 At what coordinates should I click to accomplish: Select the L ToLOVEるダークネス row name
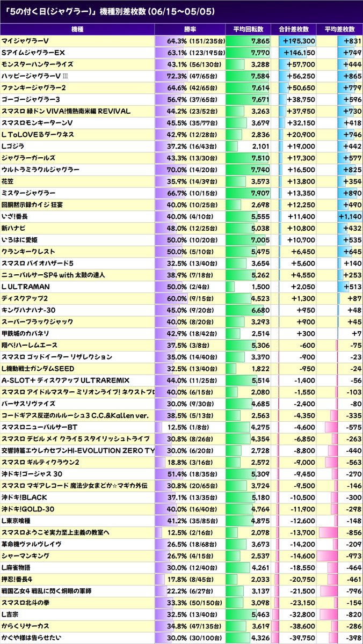pos(38,135)
